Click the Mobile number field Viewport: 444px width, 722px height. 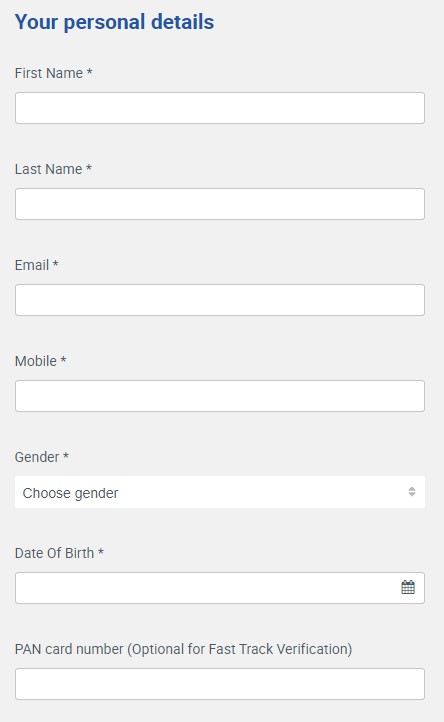pos(220,396)
